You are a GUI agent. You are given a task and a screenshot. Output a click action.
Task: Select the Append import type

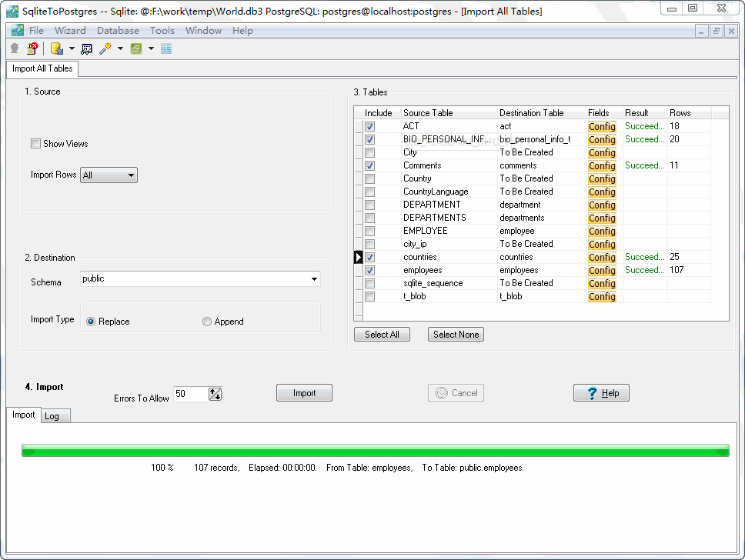point(207,322)
